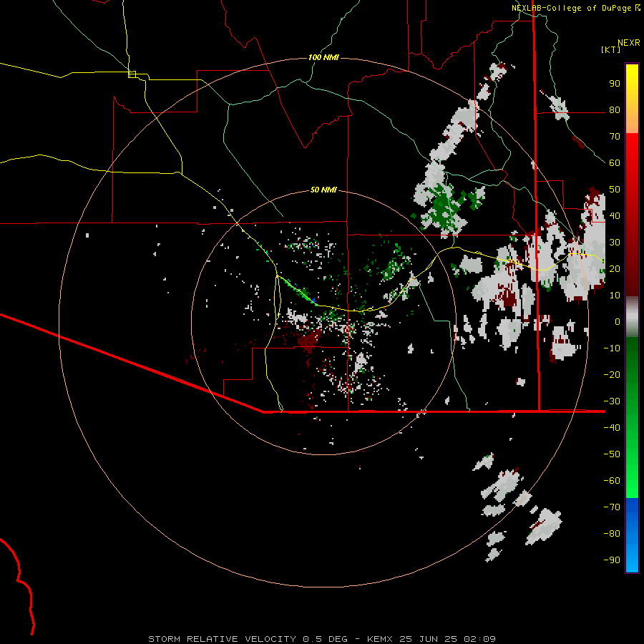Image resolution: width=644 pixels, height=644 pixels.
Task: Click the 40 value on the velocity scale
Action: pos(615,215)
